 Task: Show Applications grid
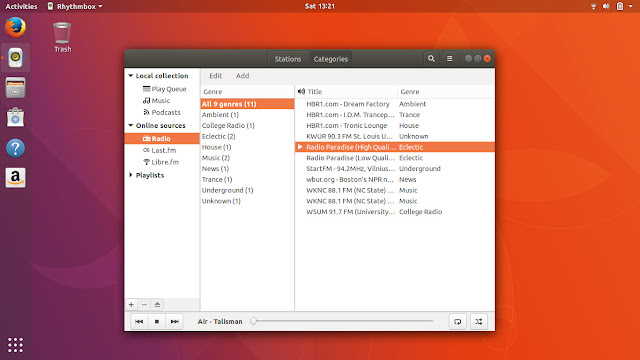[x=15, y=345]
